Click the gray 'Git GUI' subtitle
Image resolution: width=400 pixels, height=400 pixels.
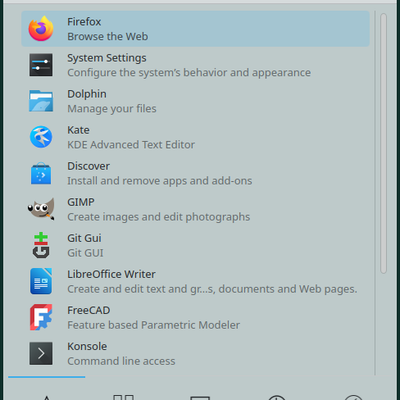point(85,253)
